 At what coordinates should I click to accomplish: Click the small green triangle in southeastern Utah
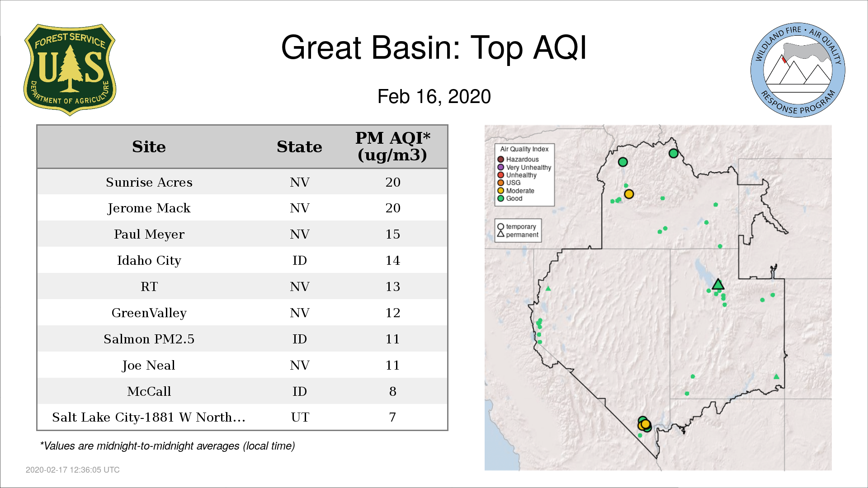776,376
